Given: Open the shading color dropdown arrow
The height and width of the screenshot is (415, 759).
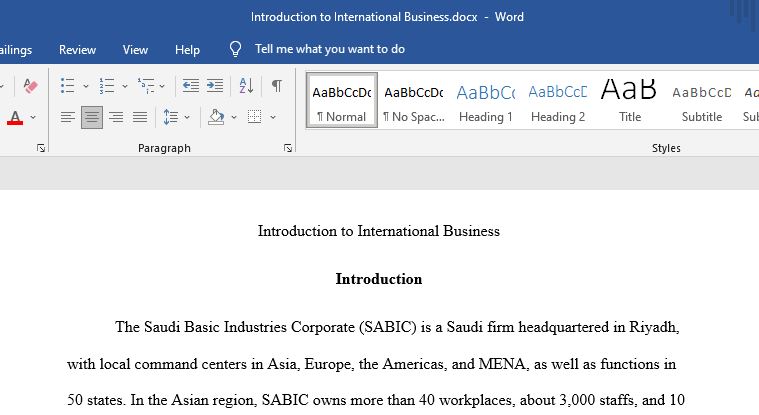Looking at the screenshot, I should (234, 117).
